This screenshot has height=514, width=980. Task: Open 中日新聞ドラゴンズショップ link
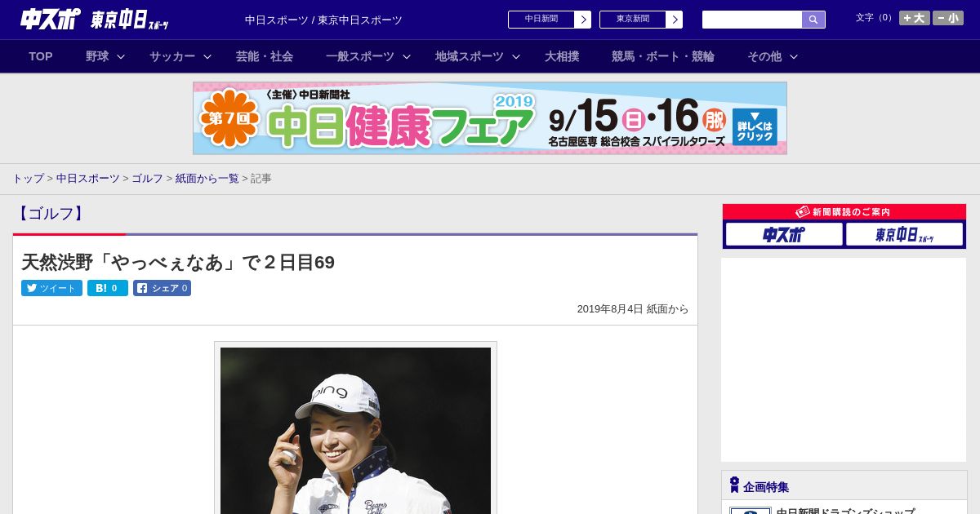point(845,511)
